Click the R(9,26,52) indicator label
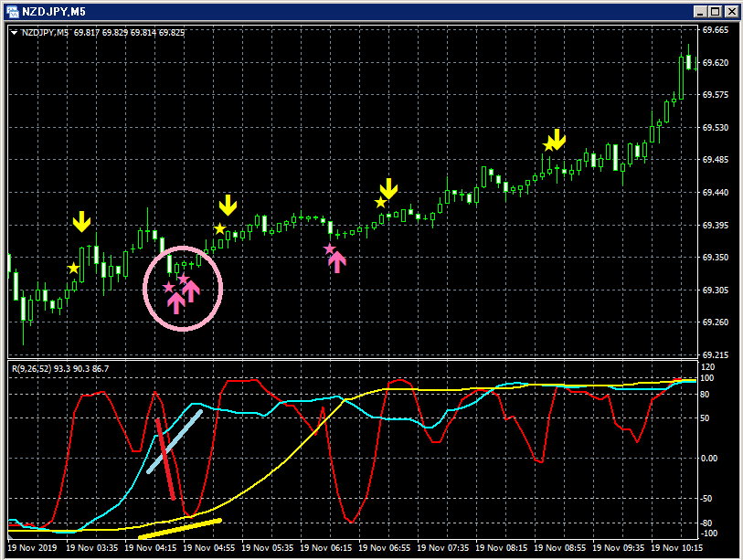The image size is (743, 560). click(x=31, y=368)
